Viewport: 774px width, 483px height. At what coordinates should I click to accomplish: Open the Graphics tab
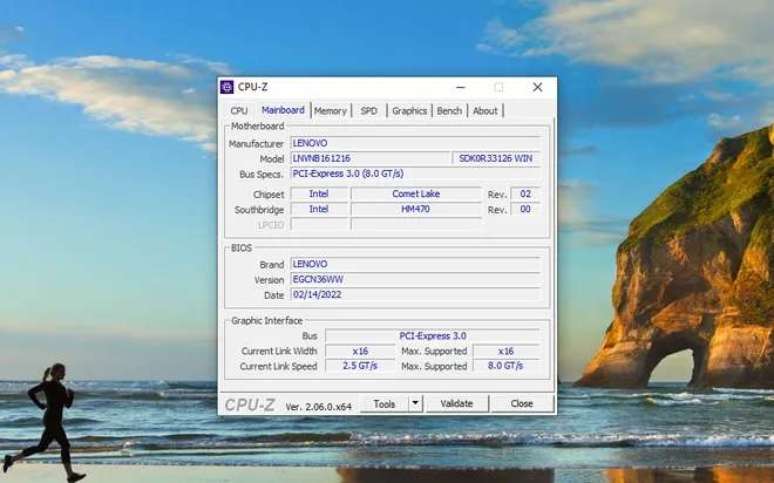(x=409, y=111)
